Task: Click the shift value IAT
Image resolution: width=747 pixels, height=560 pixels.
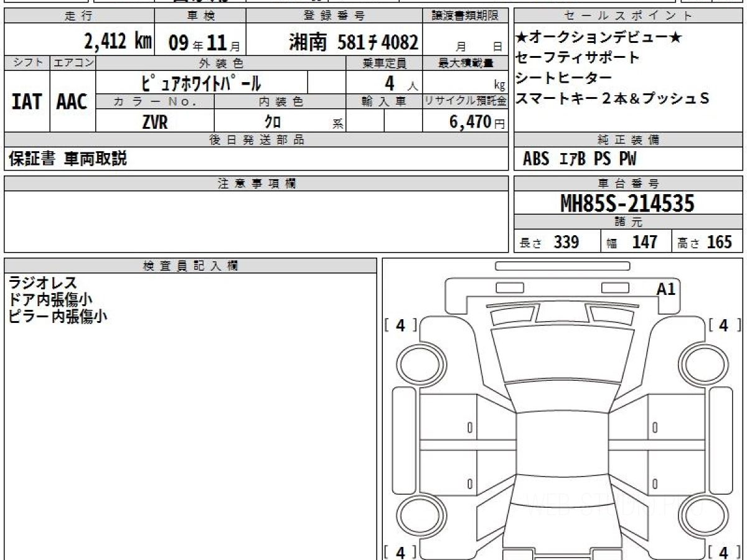Action: coord(27,101)
